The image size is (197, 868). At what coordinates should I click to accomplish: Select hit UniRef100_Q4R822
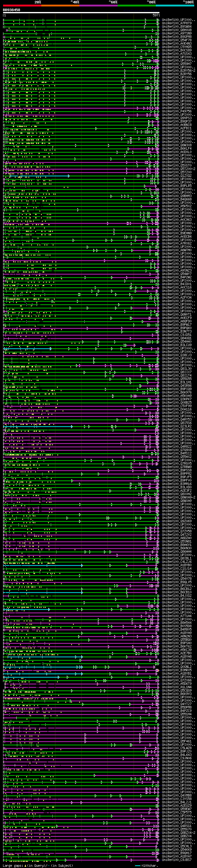(x=177, y=446)
